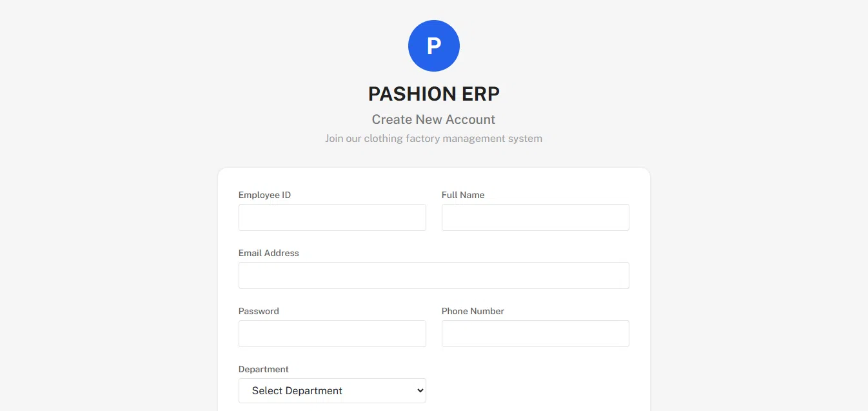Click the clothing factory tagline text
Screen dimensions: 868x411
pyautogui.click(x=433, y=138)
